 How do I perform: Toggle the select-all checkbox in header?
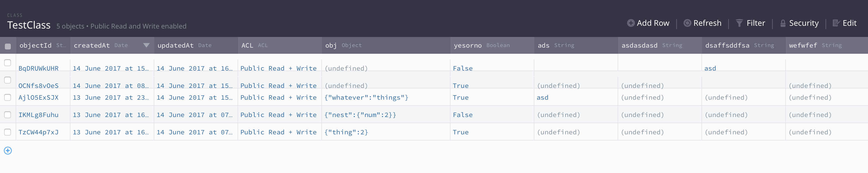[8, 46]
